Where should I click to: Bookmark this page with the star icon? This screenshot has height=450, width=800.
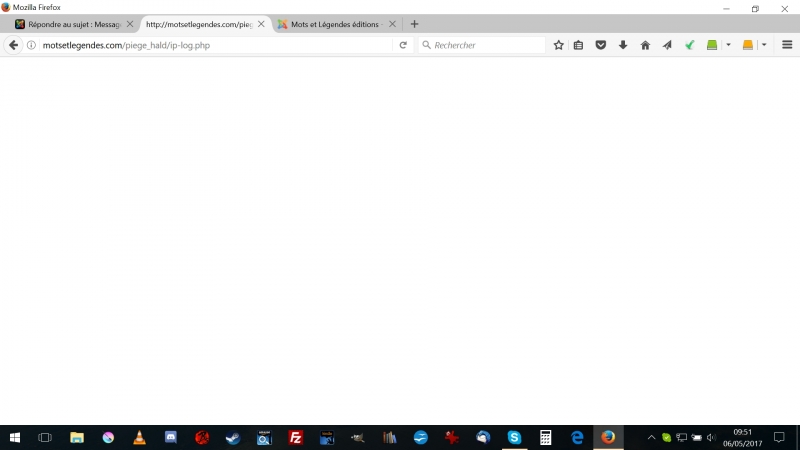pos(559,45)
